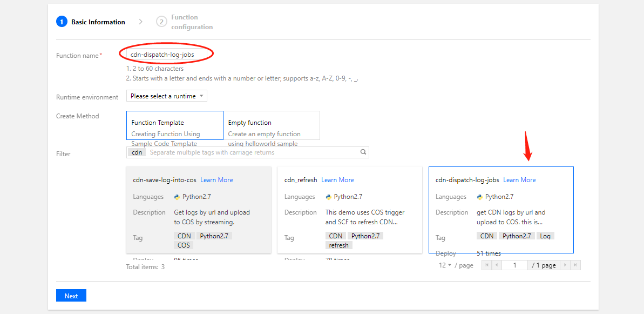This screenshot has width=644, height=314.
Task: Click Python icon on cdn-dispatch-log-jobs card
Action: pos(480,197)
